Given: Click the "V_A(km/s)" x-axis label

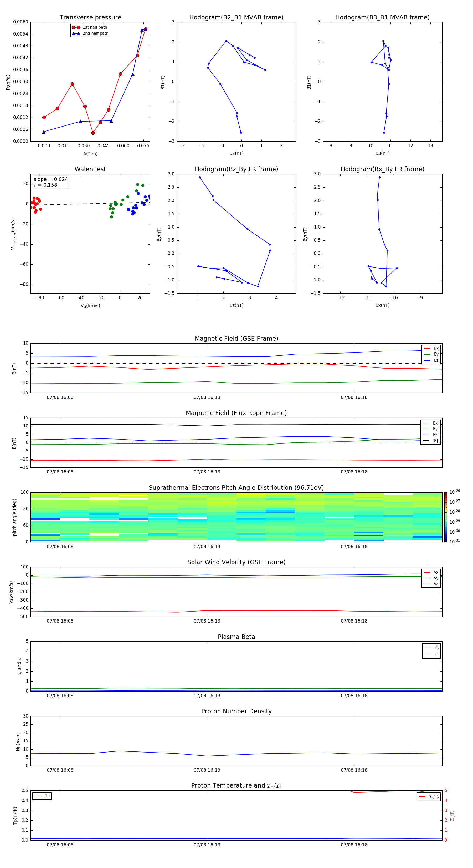Looking at the screenshot, I should (x=90, y=306).
